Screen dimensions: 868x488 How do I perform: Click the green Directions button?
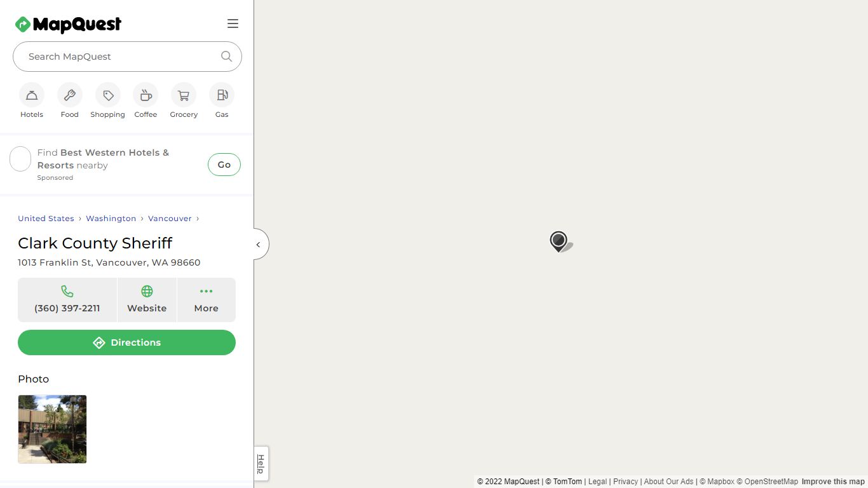coord(126,342)
